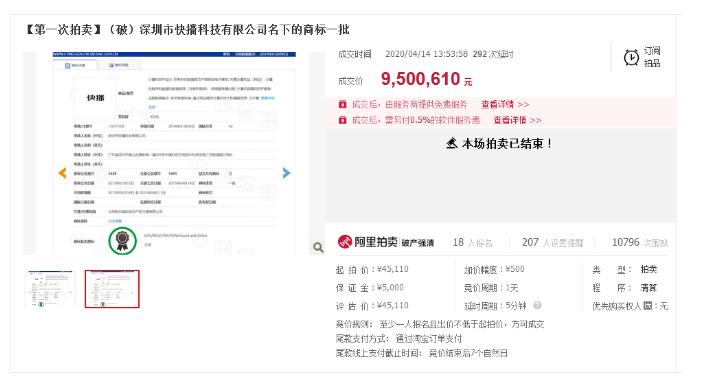
Task: Click the red Ali auction logo
Action: (x=345, y=242)
